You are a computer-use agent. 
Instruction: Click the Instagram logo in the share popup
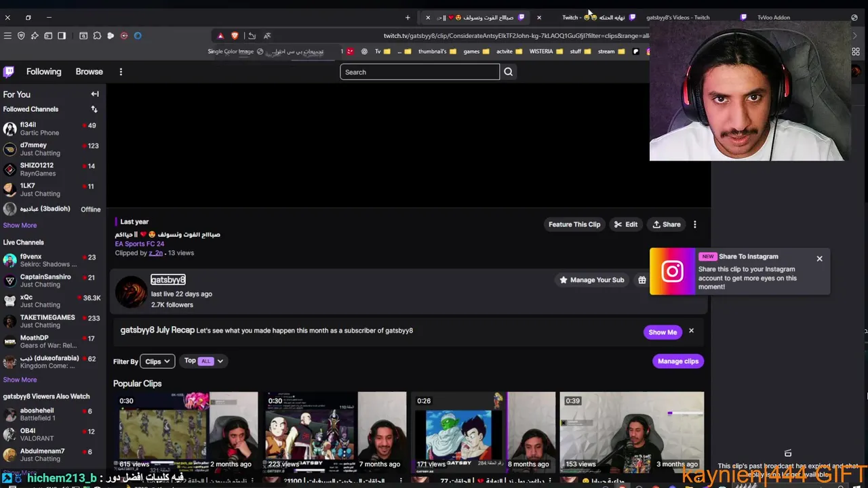point(672,271)
